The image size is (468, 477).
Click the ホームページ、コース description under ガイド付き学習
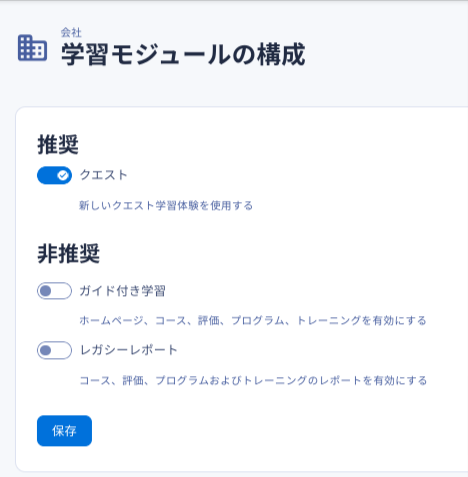click(x=253, y=321)
